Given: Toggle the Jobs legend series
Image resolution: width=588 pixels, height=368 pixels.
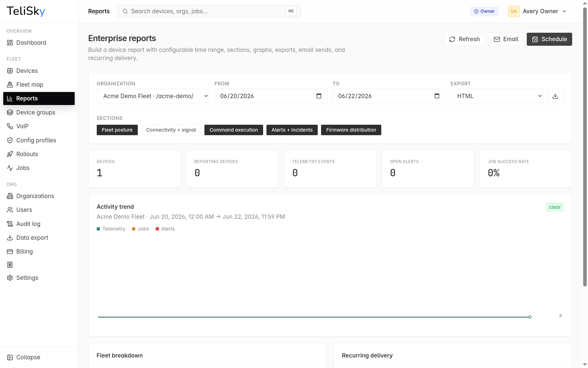Looking at the screenshot, I should pyautogui.click(x=140, y=229).
